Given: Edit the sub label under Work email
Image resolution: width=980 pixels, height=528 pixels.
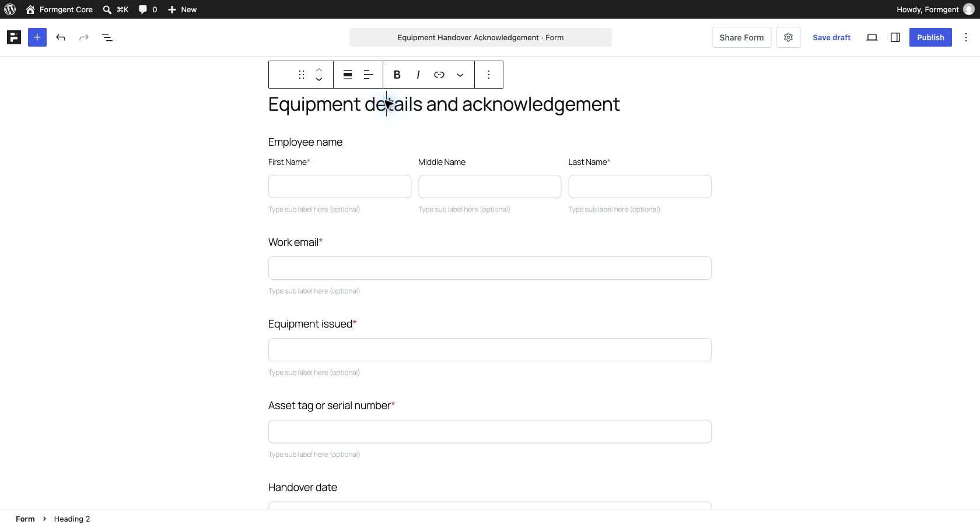Looking at the screenshot, I should [314, 291].
